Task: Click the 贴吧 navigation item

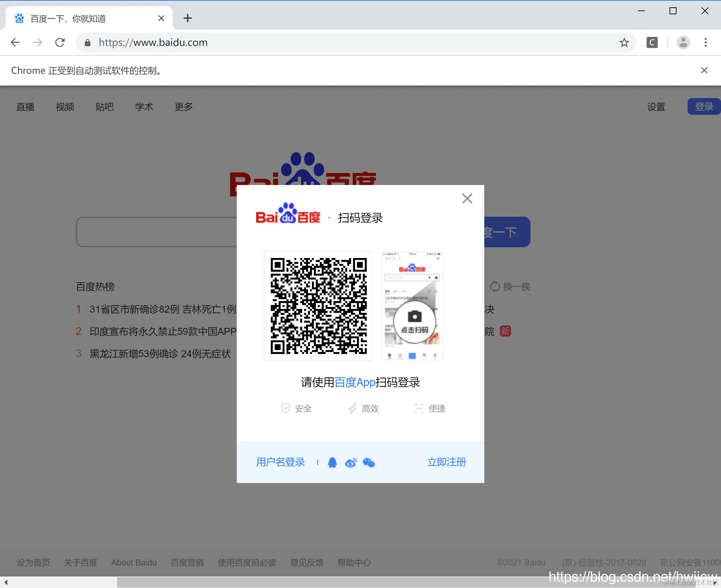Action: click(104, 107)
